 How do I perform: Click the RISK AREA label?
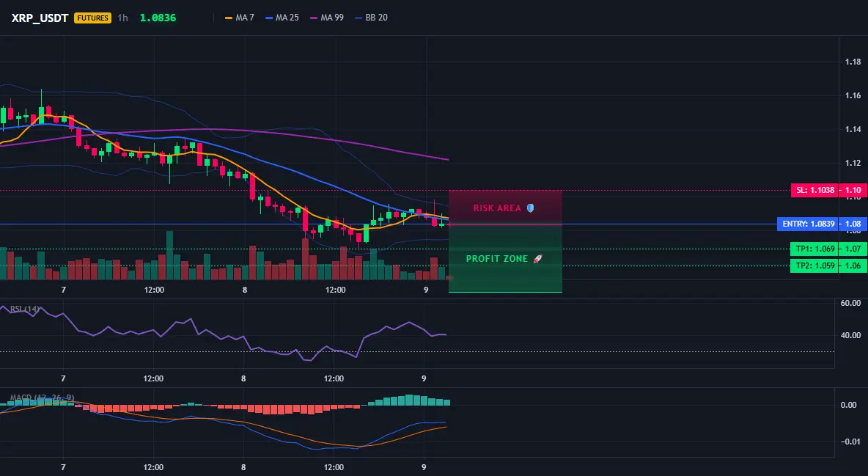pos(497,208)
